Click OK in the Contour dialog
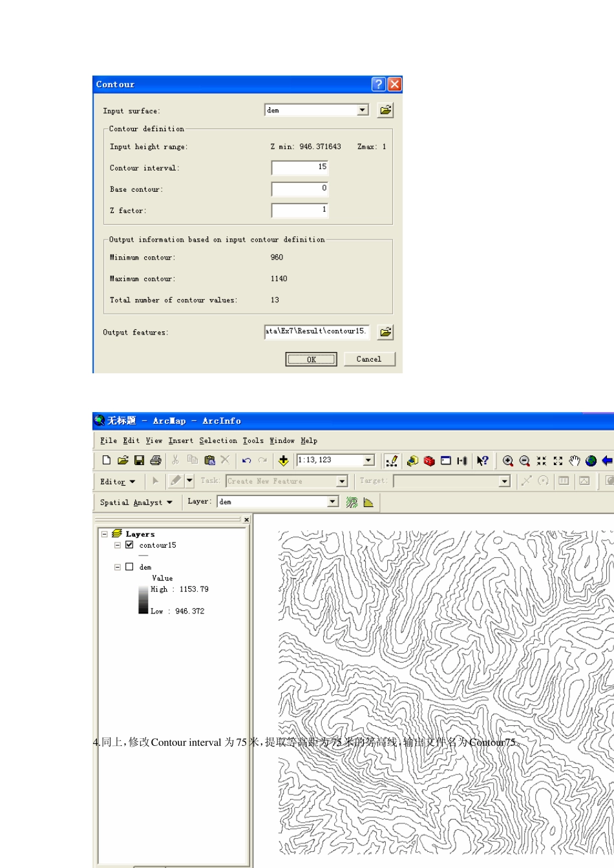This screenshot has width=614, height=868. 312,359
